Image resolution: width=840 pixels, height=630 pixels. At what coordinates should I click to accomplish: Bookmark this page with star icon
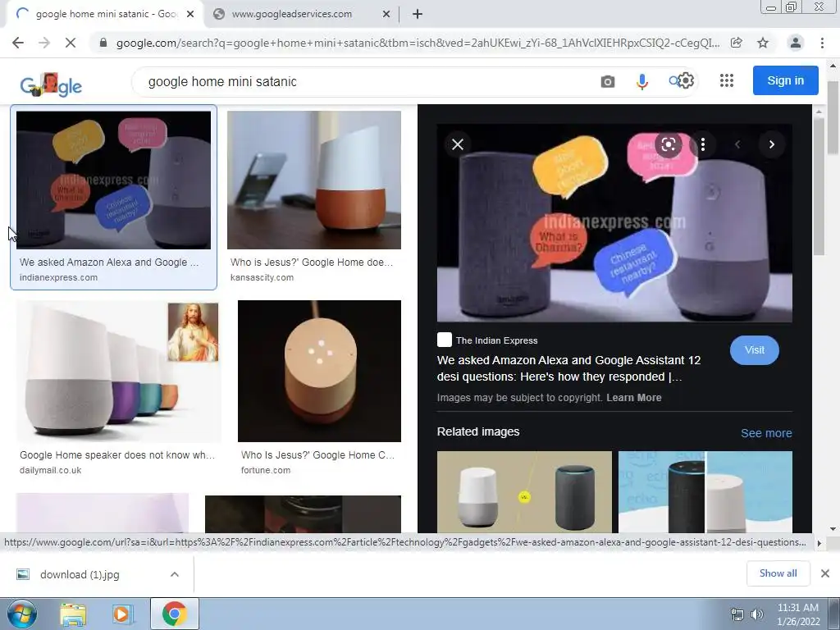coord(763,43)
